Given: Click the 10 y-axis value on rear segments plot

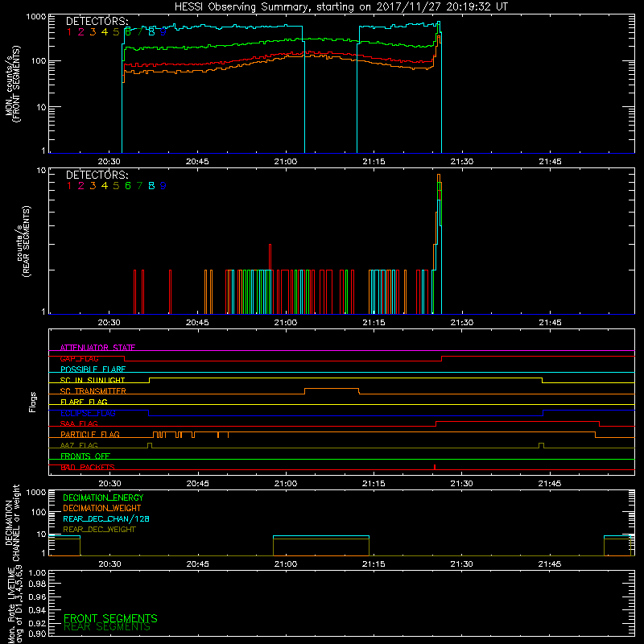Looking at the screenshot, I should pyautogui.click(x=41, y=171).
